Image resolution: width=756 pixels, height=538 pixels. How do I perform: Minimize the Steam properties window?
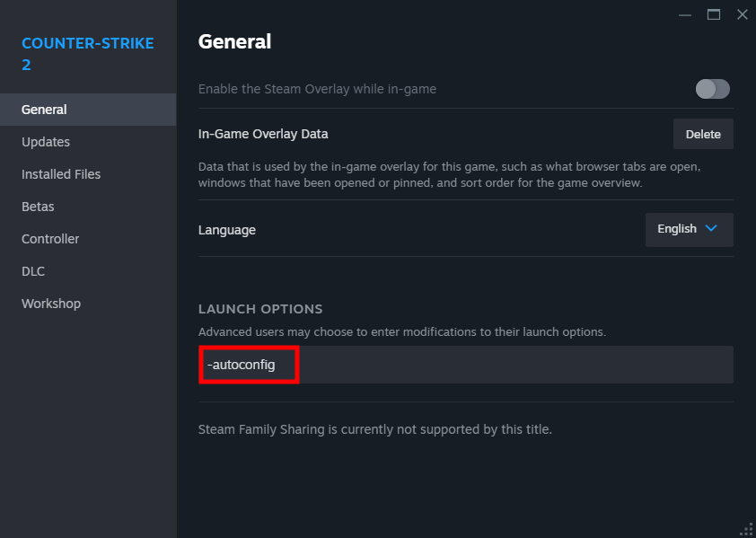(684, 14)
